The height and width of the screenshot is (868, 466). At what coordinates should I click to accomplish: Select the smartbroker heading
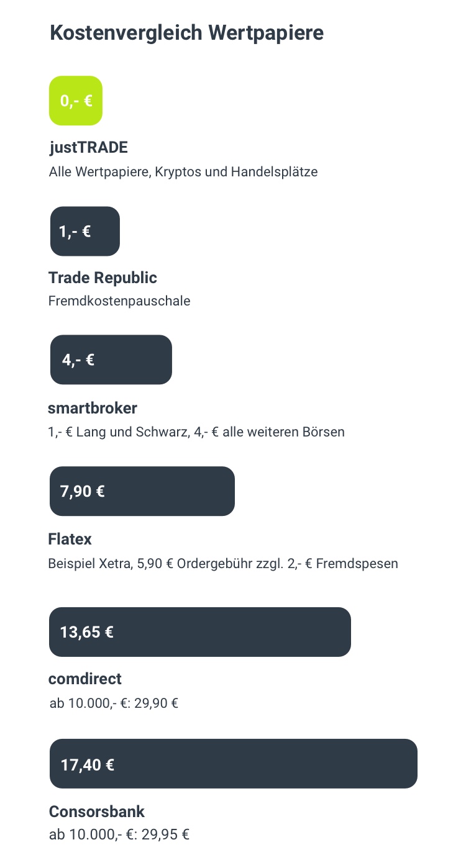93,408
